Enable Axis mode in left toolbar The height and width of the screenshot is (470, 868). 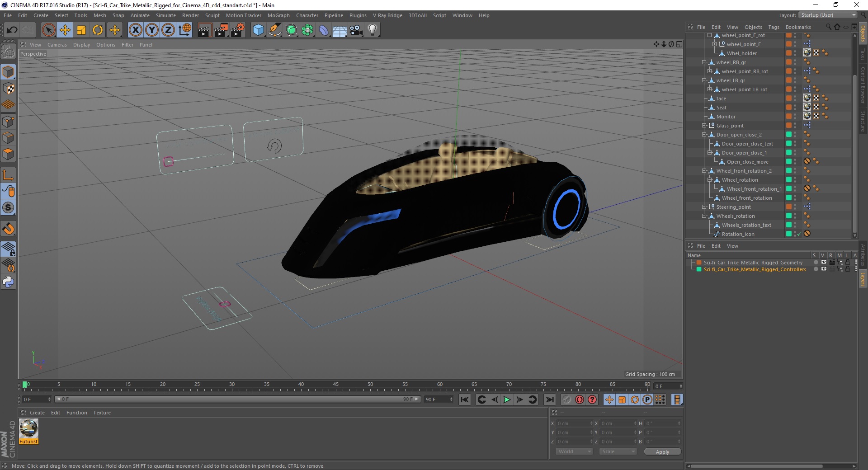[x=8, y=175]
